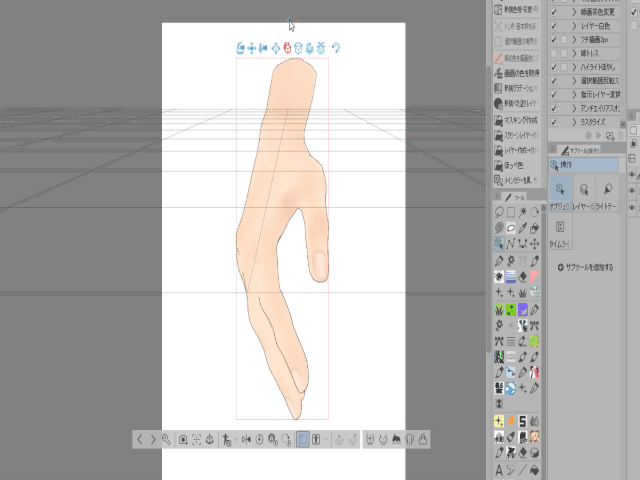Switch to the ツール palette tab

(x=515, y=198)
